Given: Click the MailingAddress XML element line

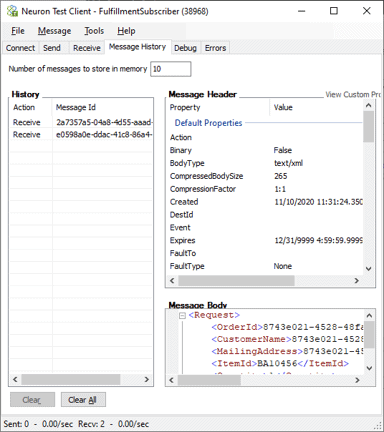Looking at the screenshot, I should click(287, 351).
